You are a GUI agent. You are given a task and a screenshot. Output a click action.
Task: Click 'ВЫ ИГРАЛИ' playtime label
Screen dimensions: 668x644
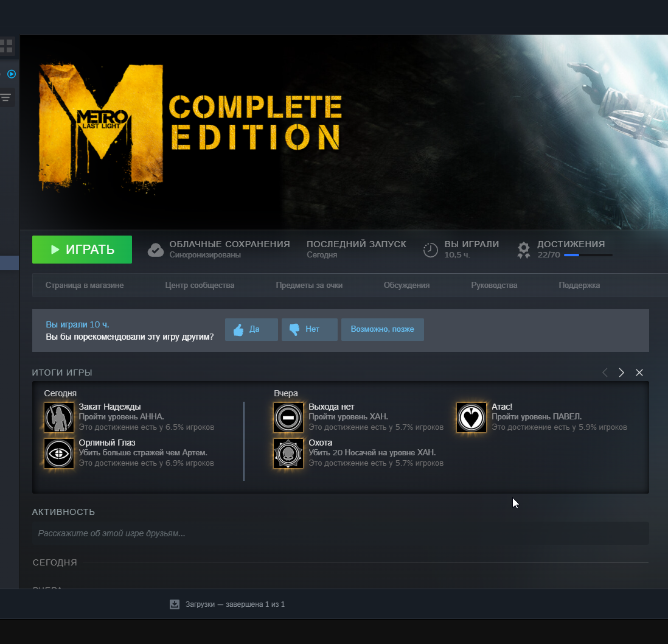[x=471, y=244]
